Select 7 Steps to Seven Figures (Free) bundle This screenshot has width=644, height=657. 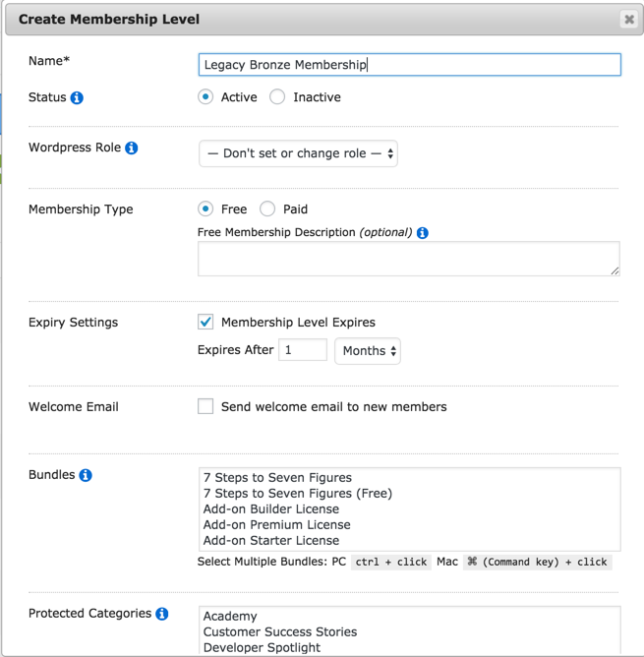click(298, 494)
